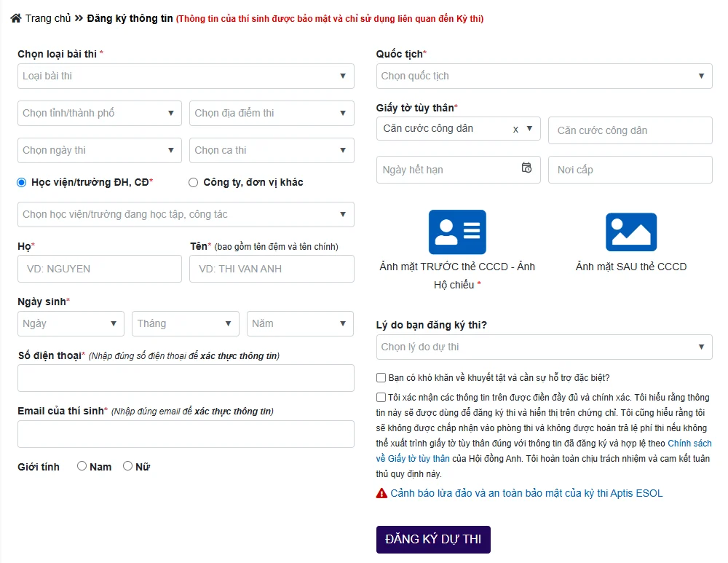
Task: Choose Công ty, đơn vị khác radio
Action: coord(193,182)
